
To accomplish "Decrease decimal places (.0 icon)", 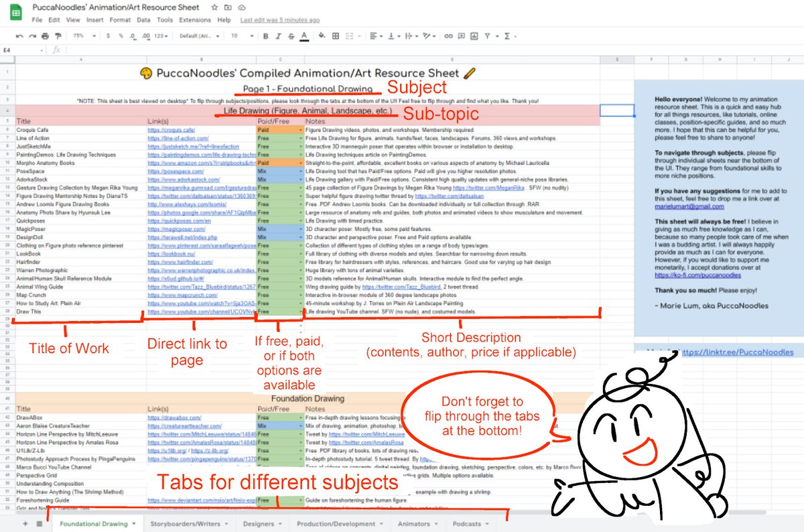I will pos(133,36).
